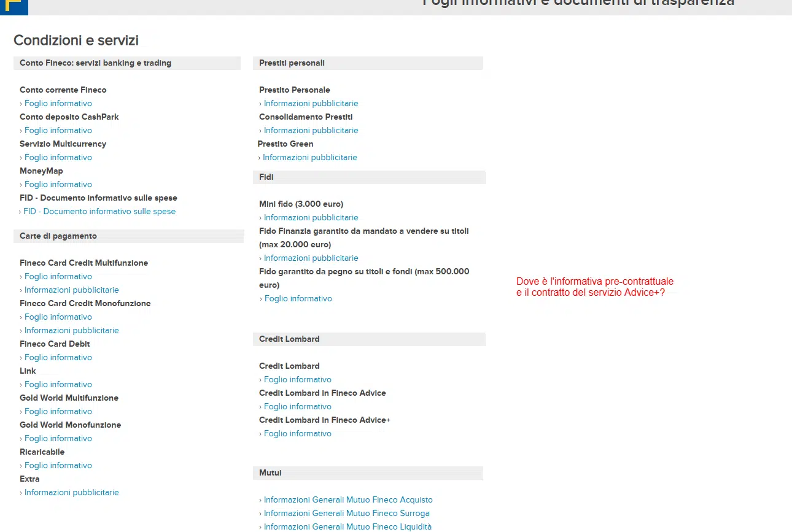Open Fineco Card Debit Foglio informativo

tap(58, 358)
